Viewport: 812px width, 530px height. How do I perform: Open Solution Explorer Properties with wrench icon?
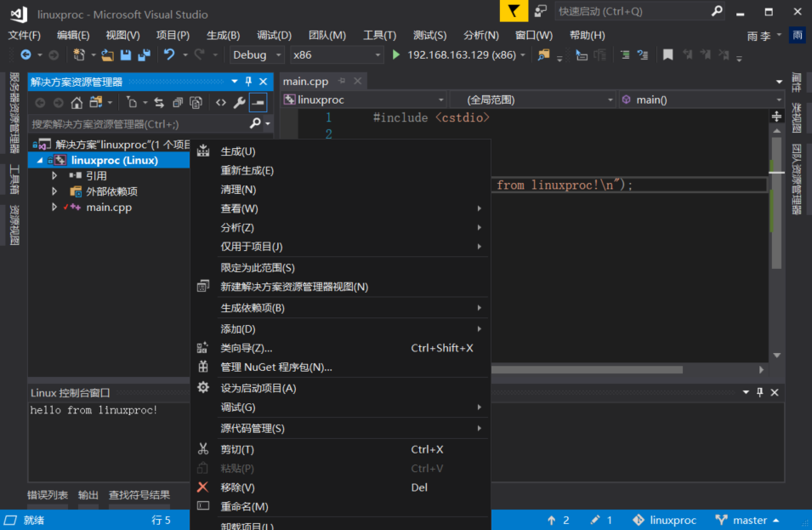tap(241, 102)
